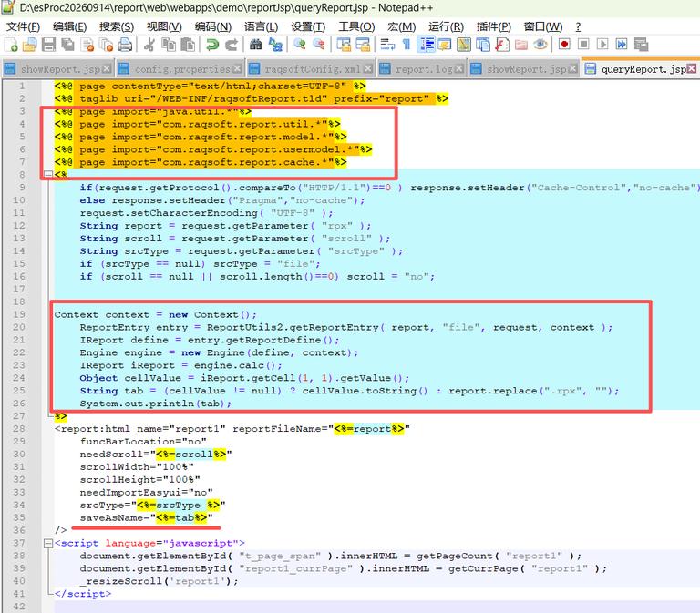Open the 工具(O) menu

click(356, 26)
